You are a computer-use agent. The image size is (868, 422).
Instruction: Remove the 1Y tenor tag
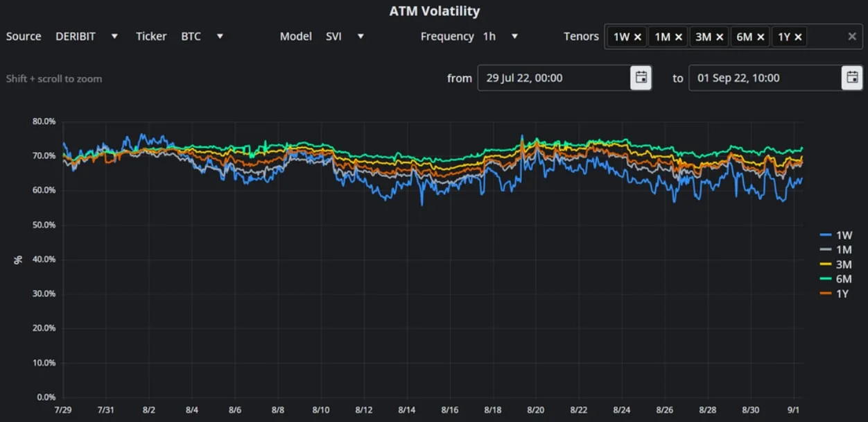coord(799,37)
